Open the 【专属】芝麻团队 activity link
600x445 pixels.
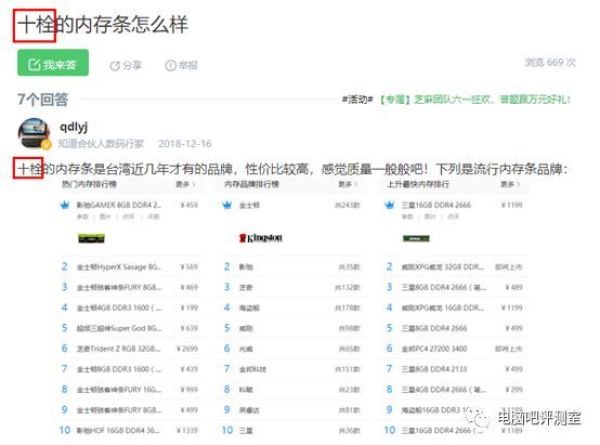point(474,99)
